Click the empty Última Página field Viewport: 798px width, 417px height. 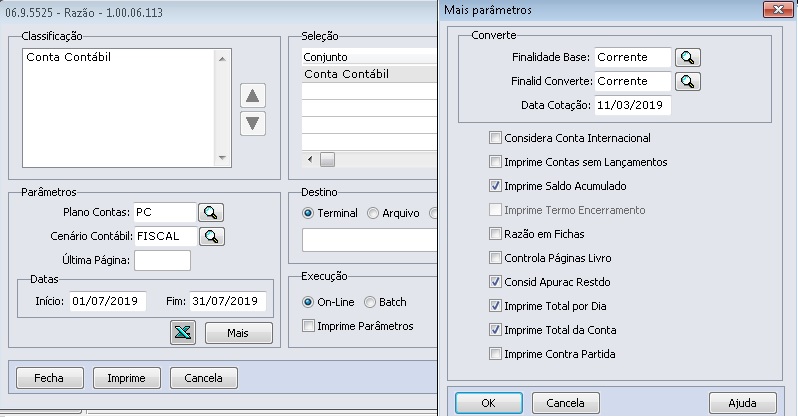162,260
